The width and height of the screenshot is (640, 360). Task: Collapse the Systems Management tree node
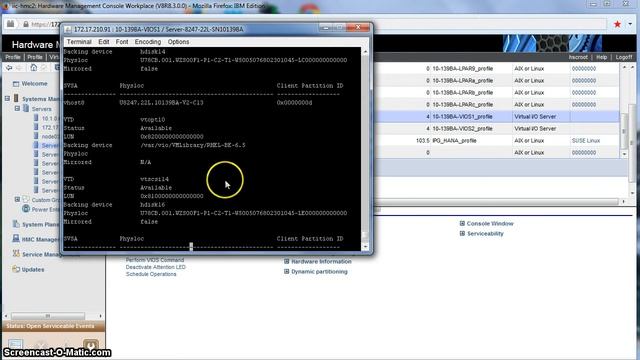coord(7,98)
